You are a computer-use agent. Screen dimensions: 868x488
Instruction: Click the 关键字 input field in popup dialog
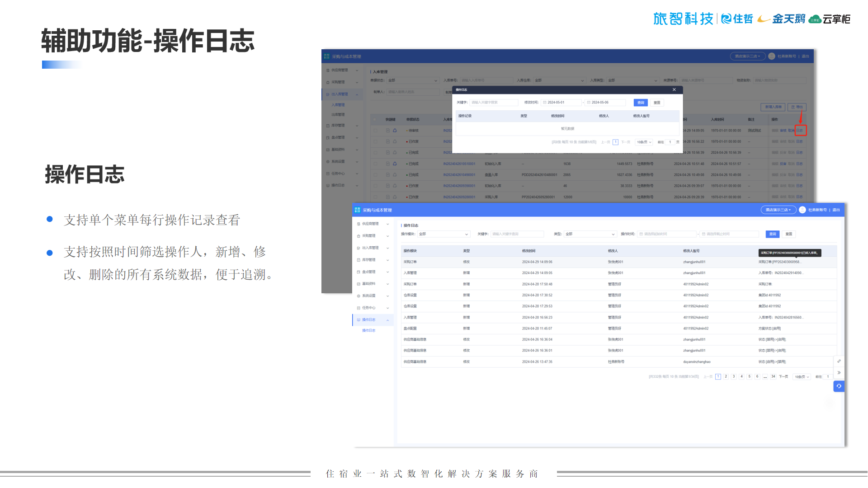pyautogui.click(x=494, y=103)
